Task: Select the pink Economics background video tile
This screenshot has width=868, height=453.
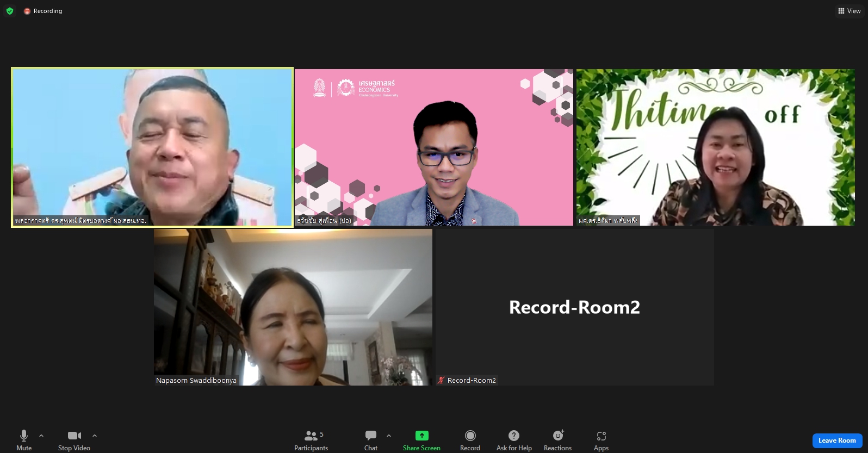Action: [433, 147]
